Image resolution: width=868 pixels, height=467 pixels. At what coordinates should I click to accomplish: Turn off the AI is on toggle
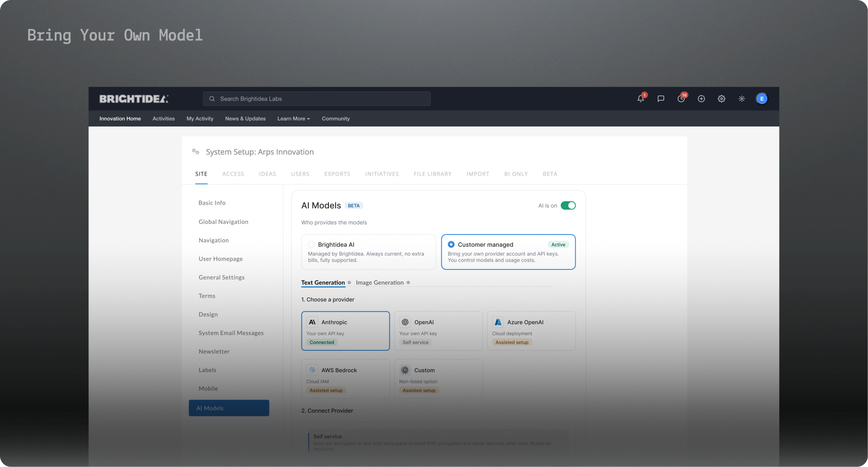(568, 205)
